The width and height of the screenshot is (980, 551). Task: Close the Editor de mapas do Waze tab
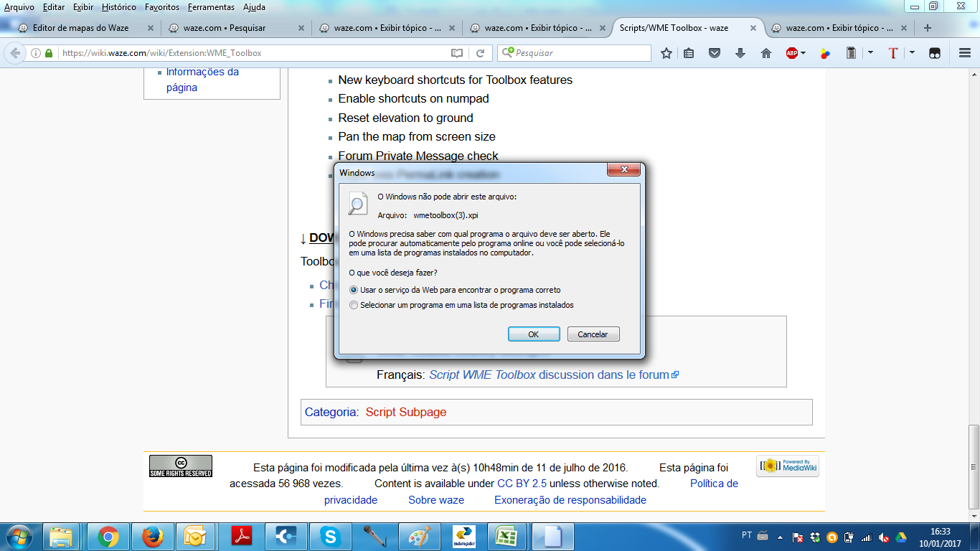tap(150, 28)
